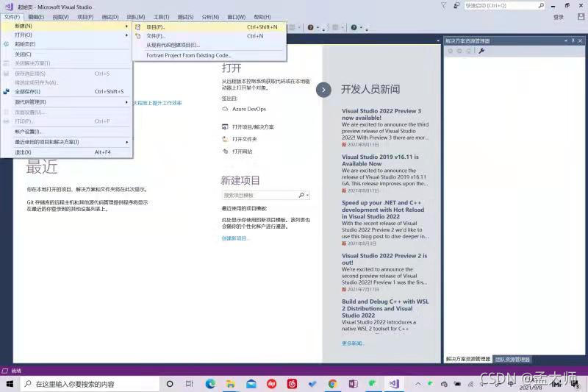
Task: Click the 全部保存 save-all icon in File menu
Action: coord(7,91)
